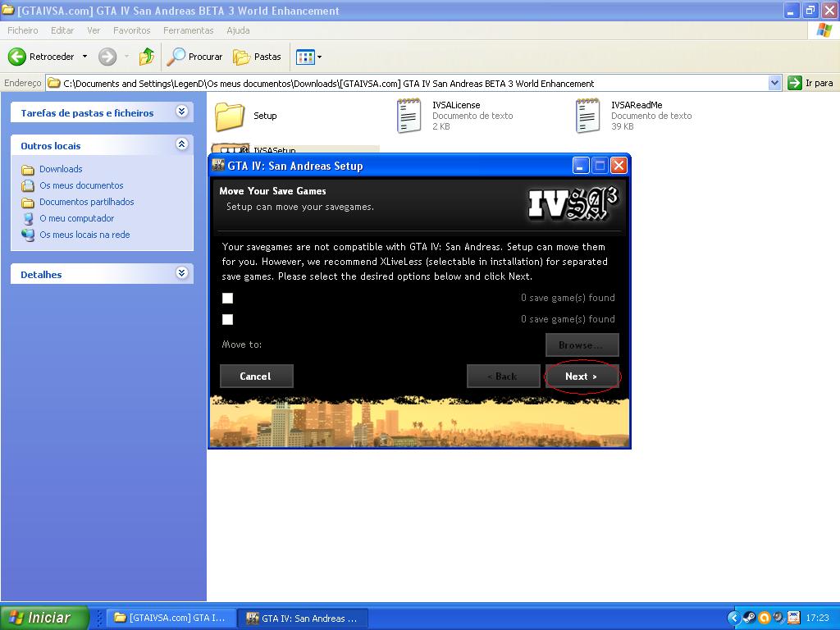The width and height of the screenshot is (840, 630).
Task: Open Procurar search magnifier icon
Action: 176,57
